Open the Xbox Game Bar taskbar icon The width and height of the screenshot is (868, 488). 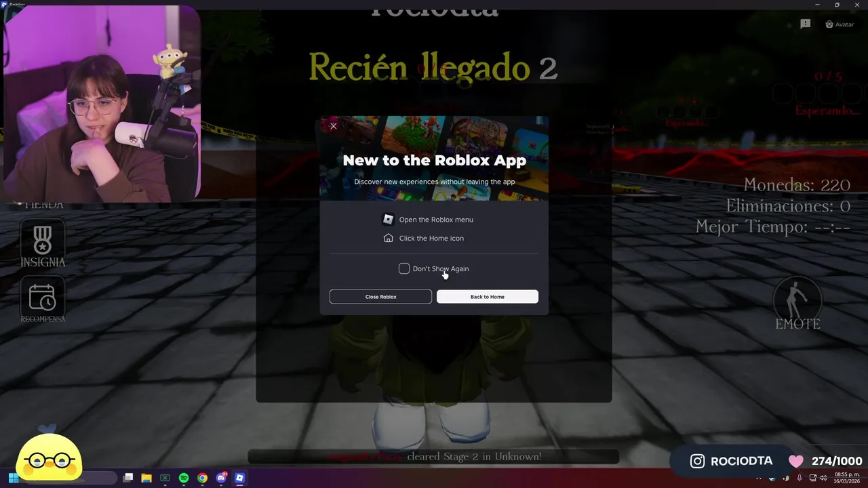pyautogui.click(x=165, y=478)
